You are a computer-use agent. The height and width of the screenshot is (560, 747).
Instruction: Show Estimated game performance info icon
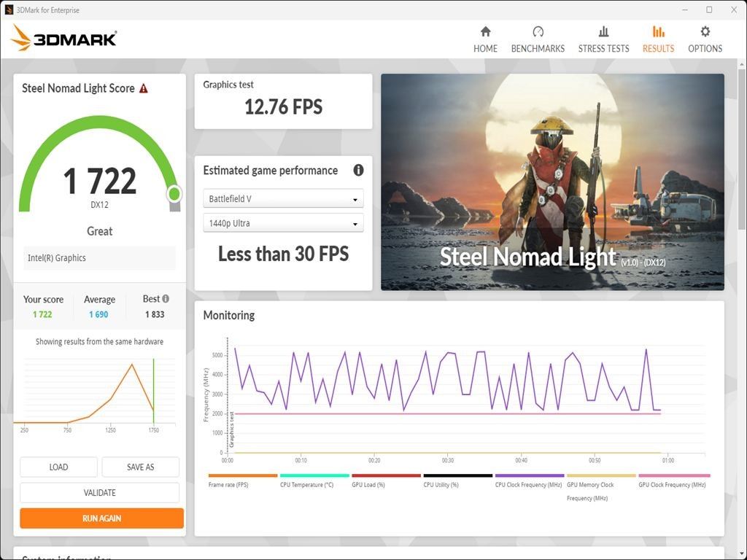pyautogui.click(x=358, y=170)
